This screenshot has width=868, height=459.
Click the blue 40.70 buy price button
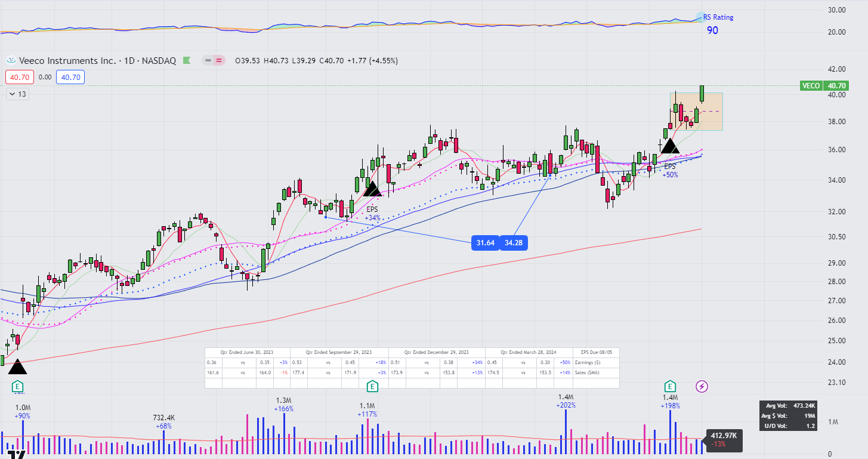[x=70, y=77]
